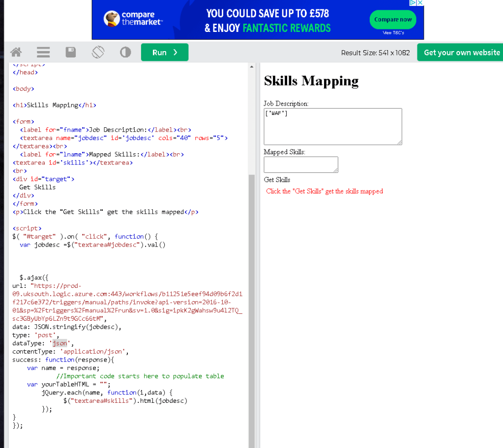Click the Get Skills text in the result
Screen dimensions: 503x448
click(277, 180)
